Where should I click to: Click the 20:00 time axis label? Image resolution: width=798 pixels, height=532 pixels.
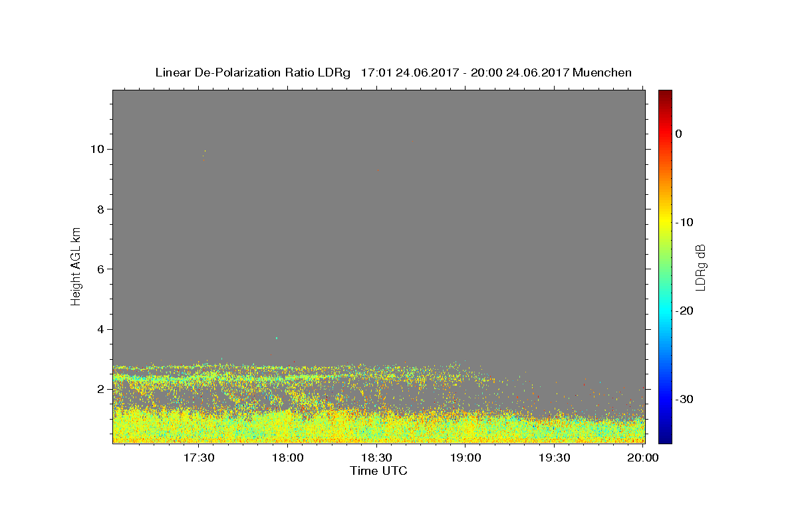(643, 458)
